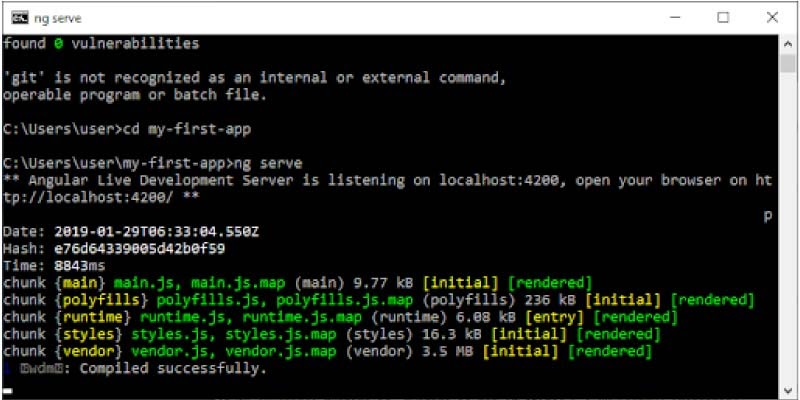Click the 'ng serve' window title text
The width and height of the screenshot is (800, 400).
[58, 19]
